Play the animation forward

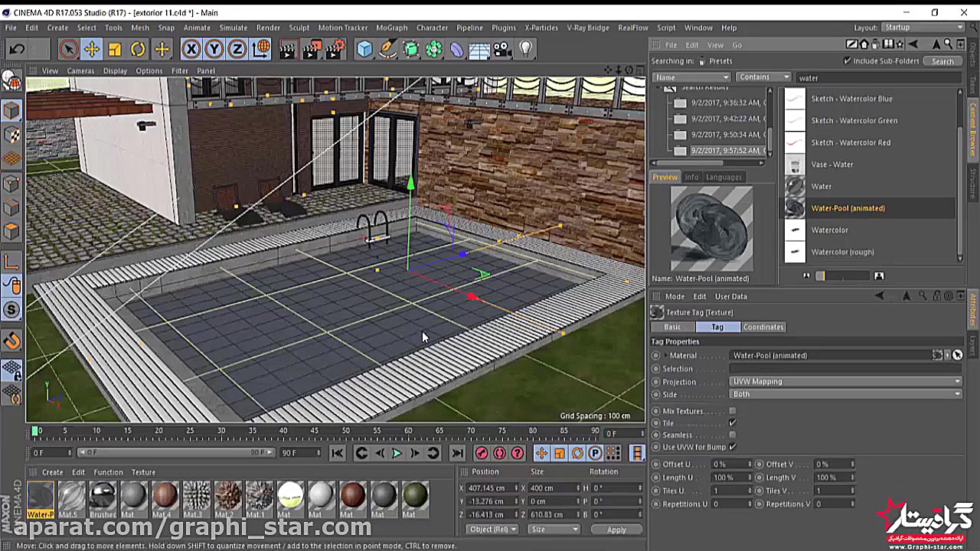point(397,453)
